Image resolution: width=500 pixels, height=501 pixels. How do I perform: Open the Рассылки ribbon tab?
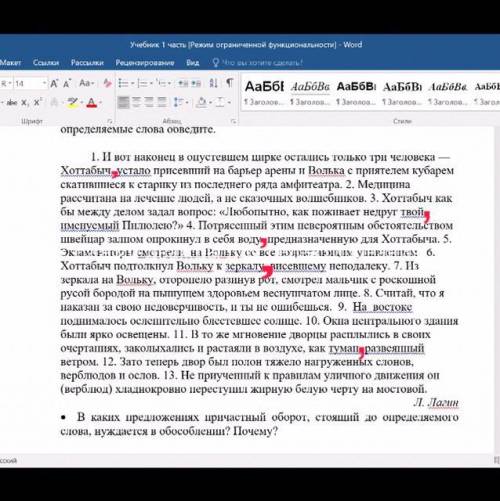tap(87, 63)
